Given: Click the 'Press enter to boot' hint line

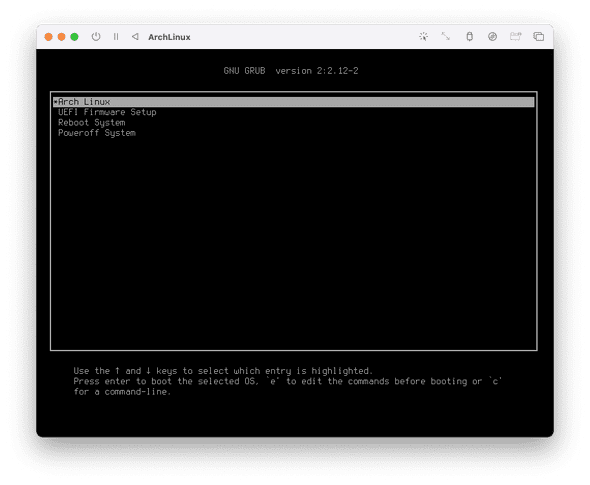Looking at the screenshot, I should [287, 382].
